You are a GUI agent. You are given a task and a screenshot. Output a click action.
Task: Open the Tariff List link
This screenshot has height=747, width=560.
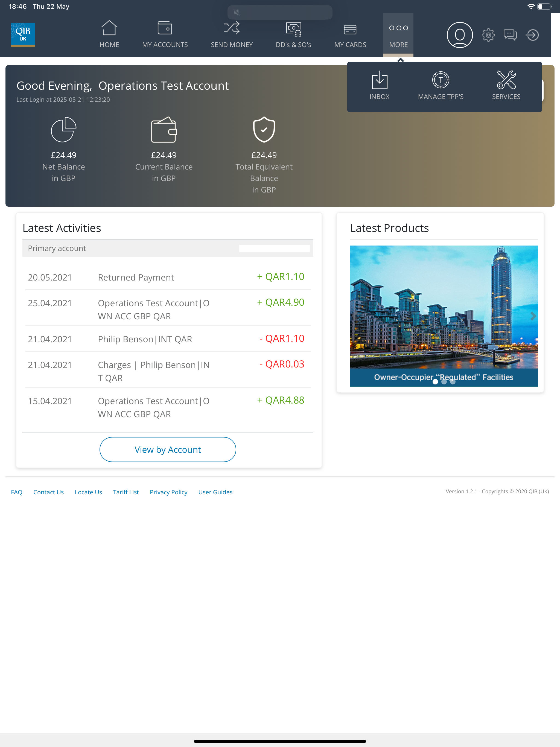[126, 492]
